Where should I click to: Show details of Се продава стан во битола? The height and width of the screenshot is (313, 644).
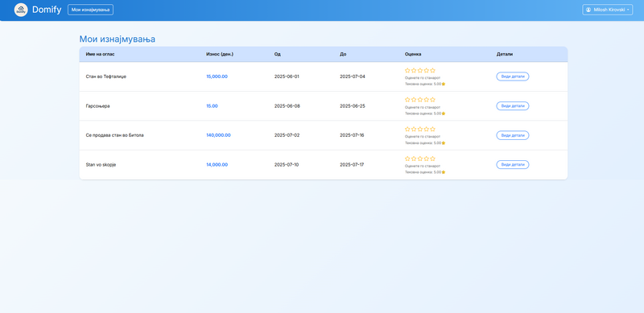513,135
